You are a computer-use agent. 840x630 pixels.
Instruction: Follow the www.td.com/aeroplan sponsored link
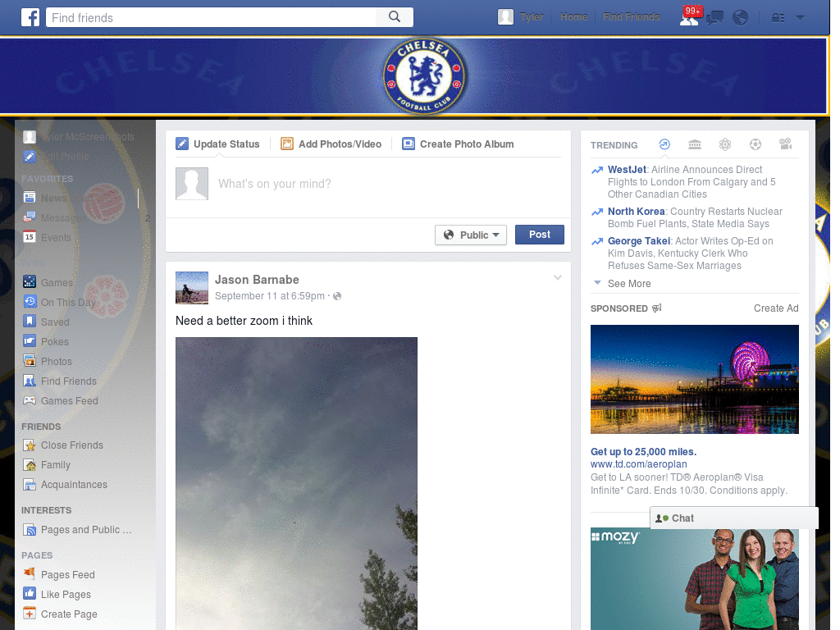638,464
